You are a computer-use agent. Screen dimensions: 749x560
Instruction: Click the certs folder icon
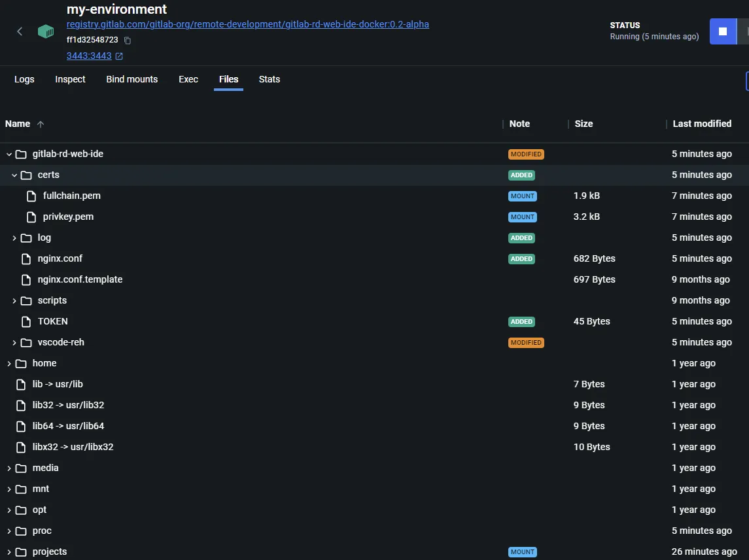(x=26, y=175)
